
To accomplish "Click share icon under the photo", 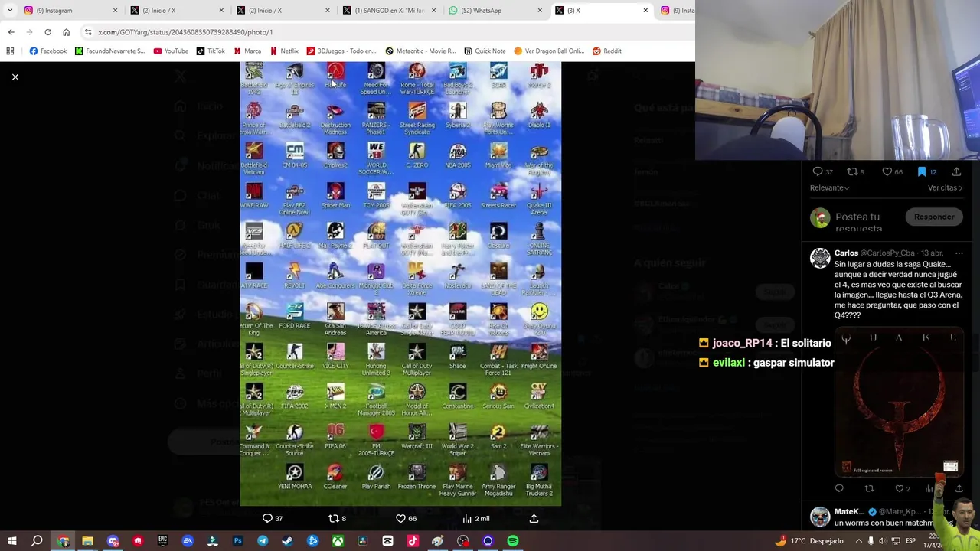I will pyautogui.click(x=534, y=518).
